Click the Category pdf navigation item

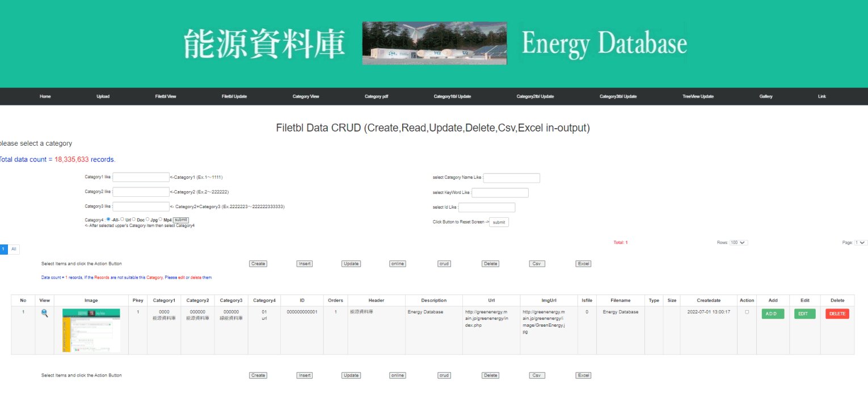click(x=376, y=96)
